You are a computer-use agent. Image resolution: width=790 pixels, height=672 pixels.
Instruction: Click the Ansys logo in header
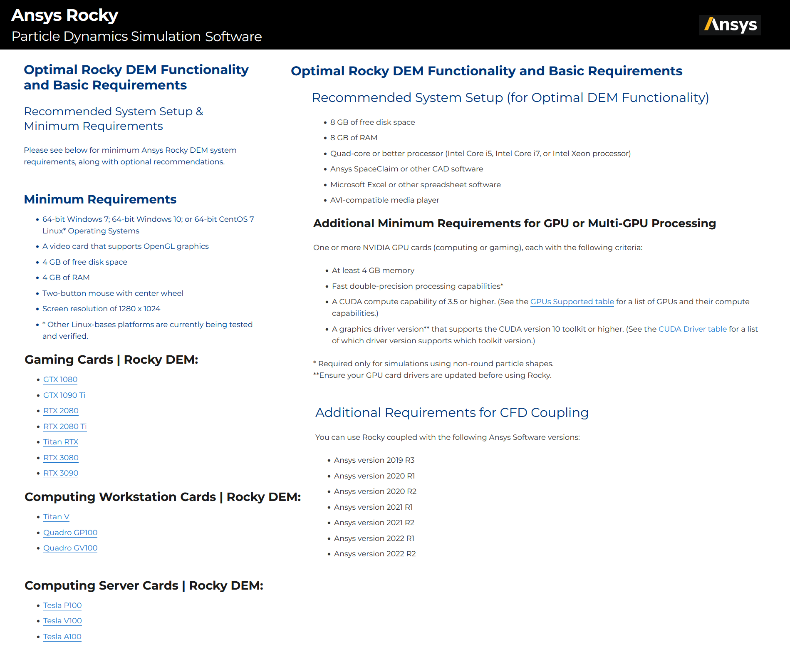click(730, 25)
